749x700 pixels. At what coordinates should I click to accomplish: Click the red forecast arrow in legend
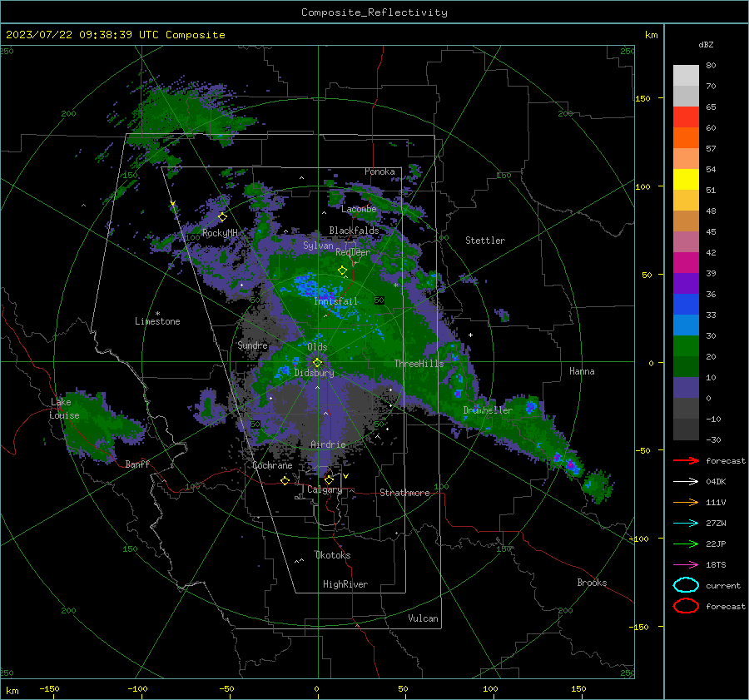click(686, 460)
